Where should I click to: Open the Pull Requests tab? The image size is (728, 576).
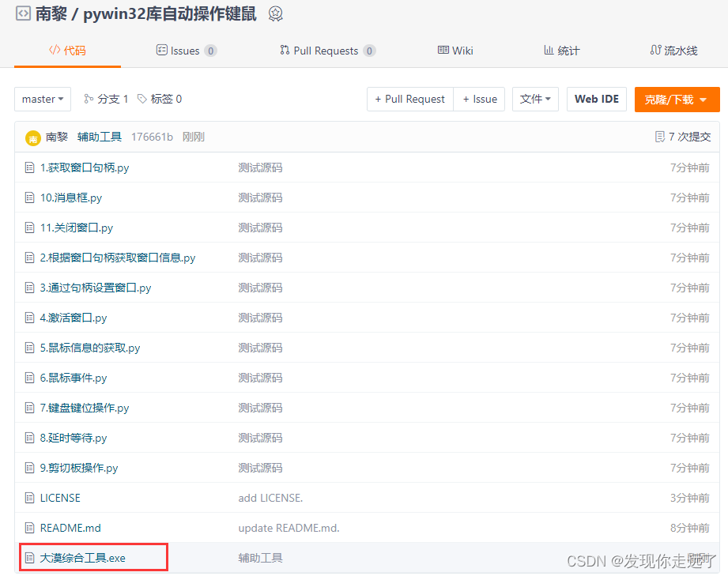tap(328, 51)
